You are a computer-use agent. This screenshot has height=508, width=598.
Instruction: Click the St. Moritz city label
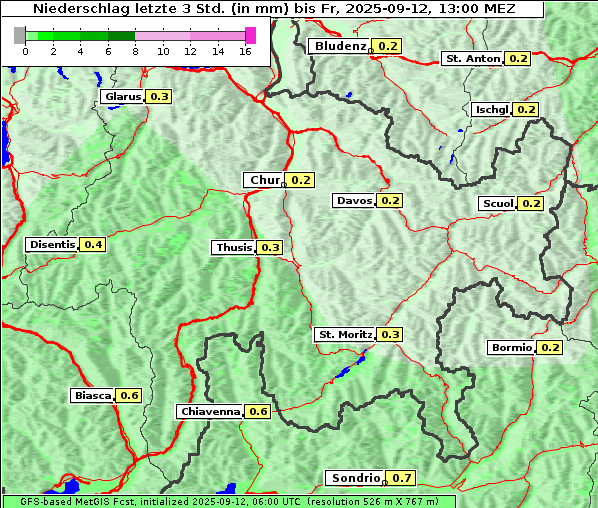click(345, 335)
